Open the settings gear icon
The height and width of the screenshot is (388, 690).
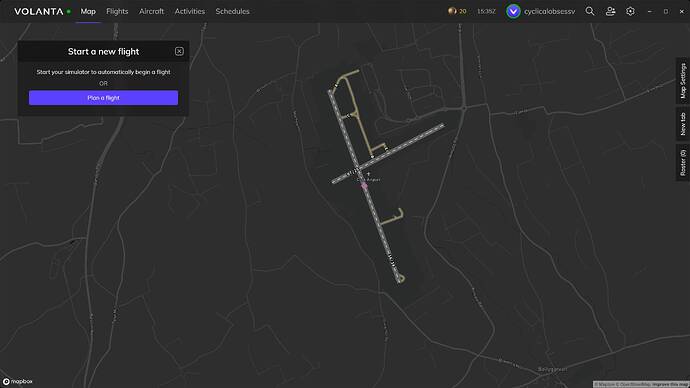(630, 11)
